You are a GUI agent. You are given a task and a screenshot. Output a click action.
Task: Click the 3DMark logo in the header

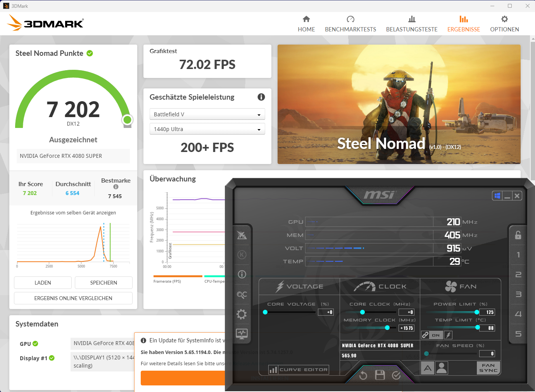pos(45,23)
